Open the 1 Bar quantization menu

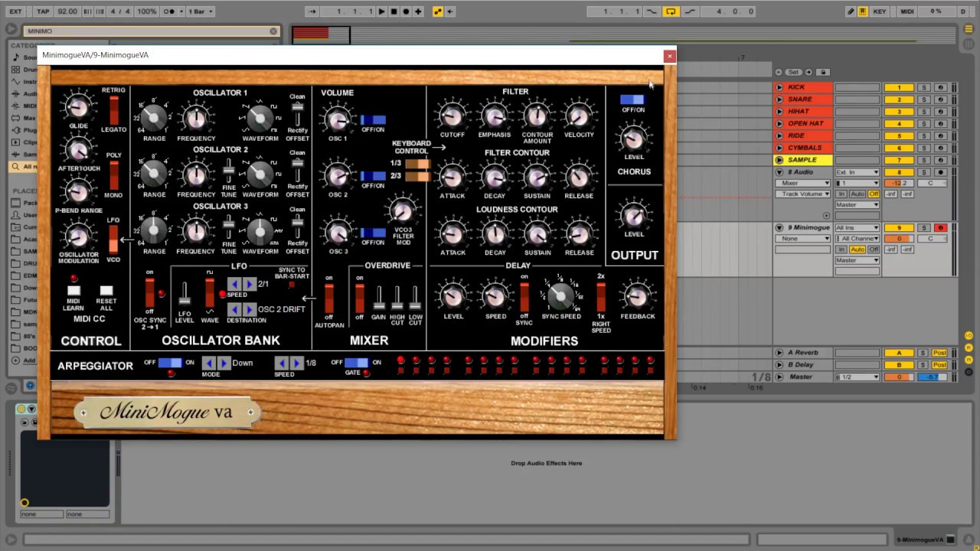click(x=201, y=11)
